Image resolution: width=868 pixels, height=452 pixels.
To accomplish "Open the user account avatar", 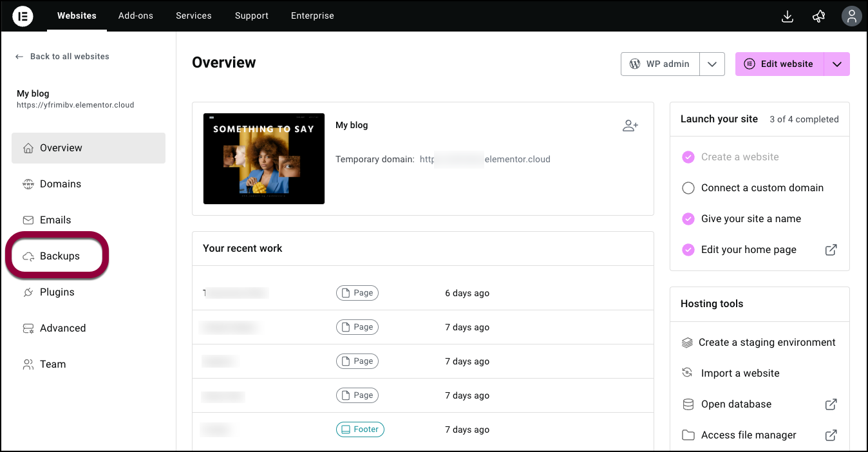I will coord(851,16).
